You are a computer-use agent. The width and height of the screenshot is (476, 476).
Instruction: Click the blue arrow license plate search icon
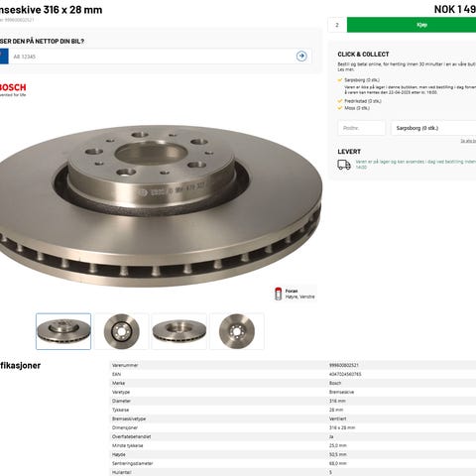(301, 57)
